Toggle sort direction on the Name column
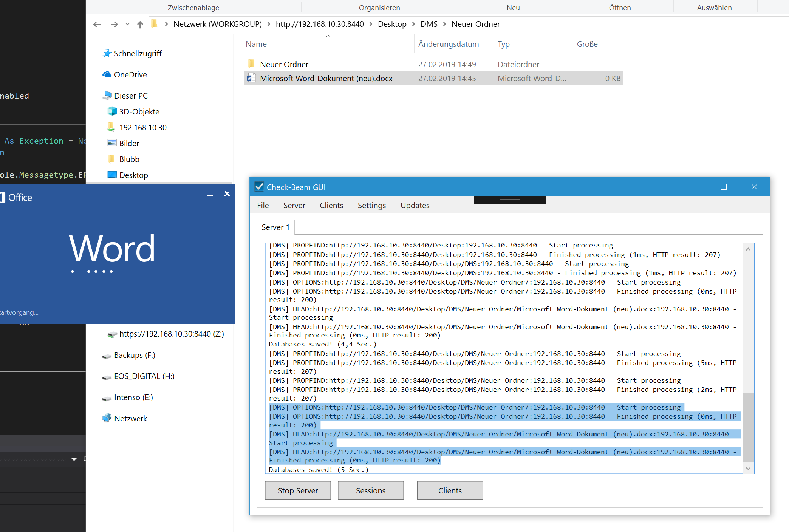The height and width of the screenshot is (532, 789). coord(256,44)
